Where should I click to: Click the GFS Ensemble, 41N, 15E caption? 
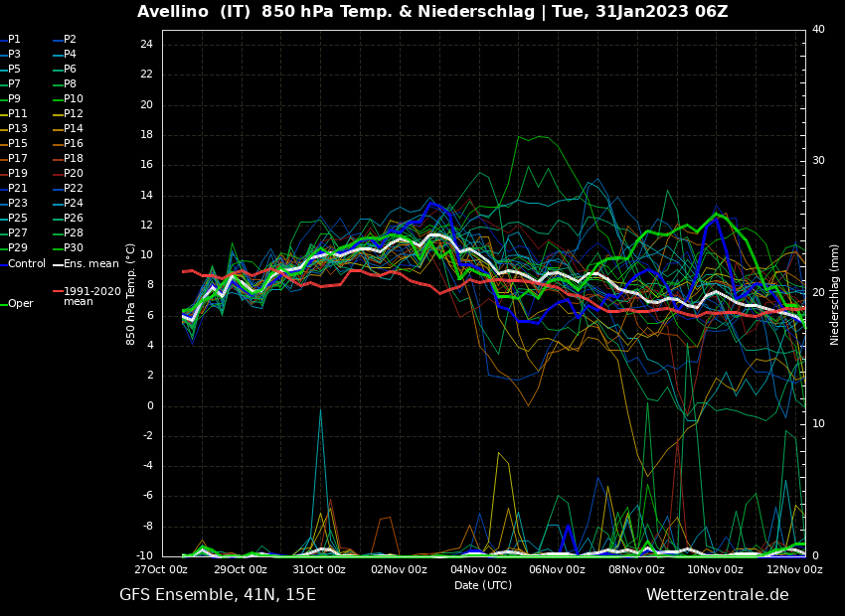[x=218, y=595]
